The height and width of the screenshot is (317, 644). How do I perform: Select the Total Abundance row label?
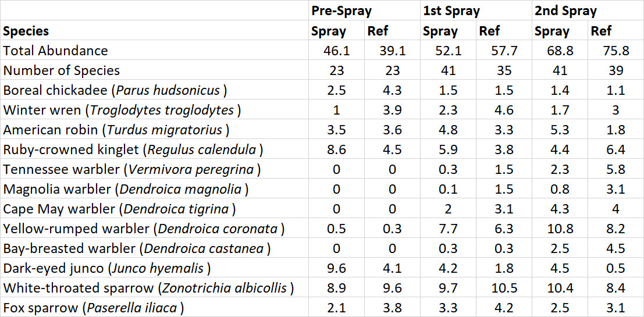(x=56, y=51)
